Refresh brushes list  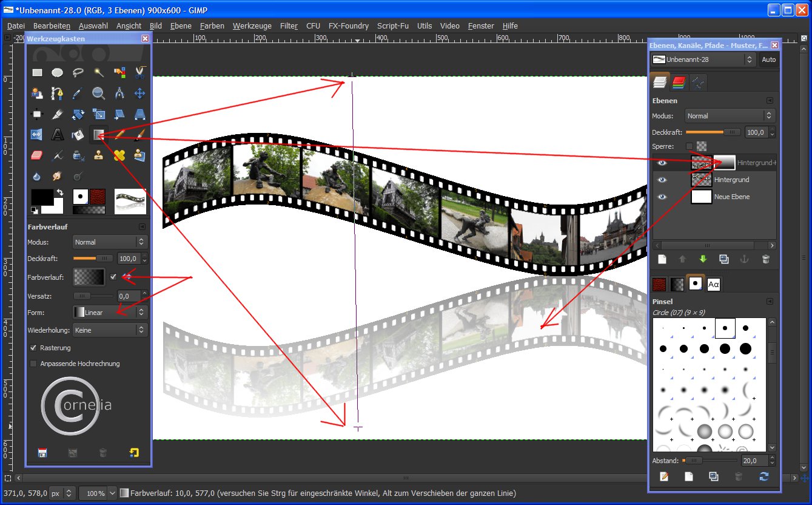(x=764, y=476)
